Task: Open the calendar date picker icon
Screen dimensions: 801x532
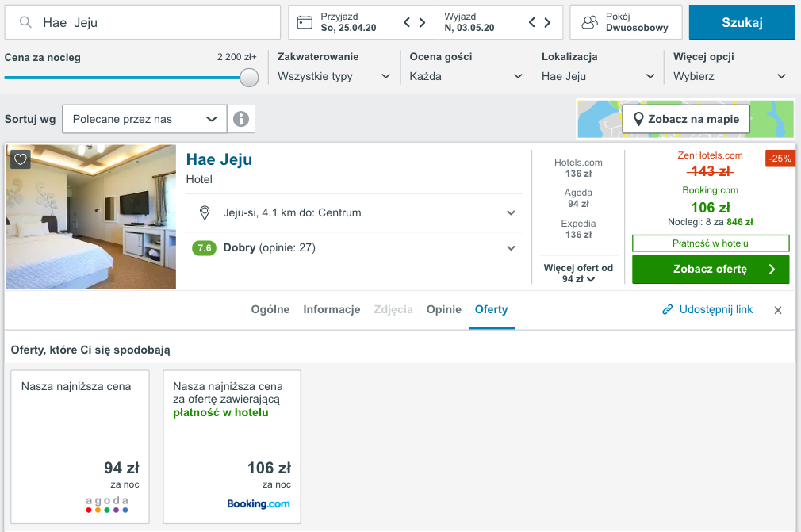Action: coord(305,22)
